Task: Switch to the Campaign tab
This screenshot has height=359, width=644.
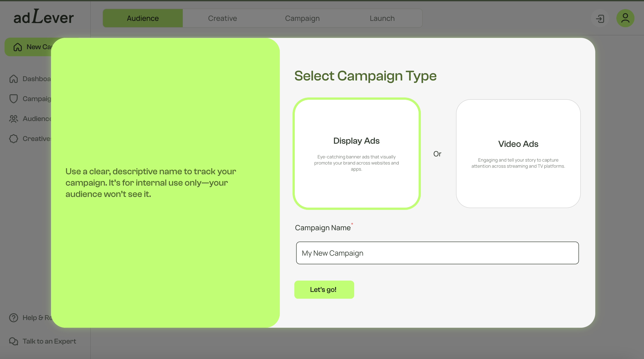Action: [302, 18]
